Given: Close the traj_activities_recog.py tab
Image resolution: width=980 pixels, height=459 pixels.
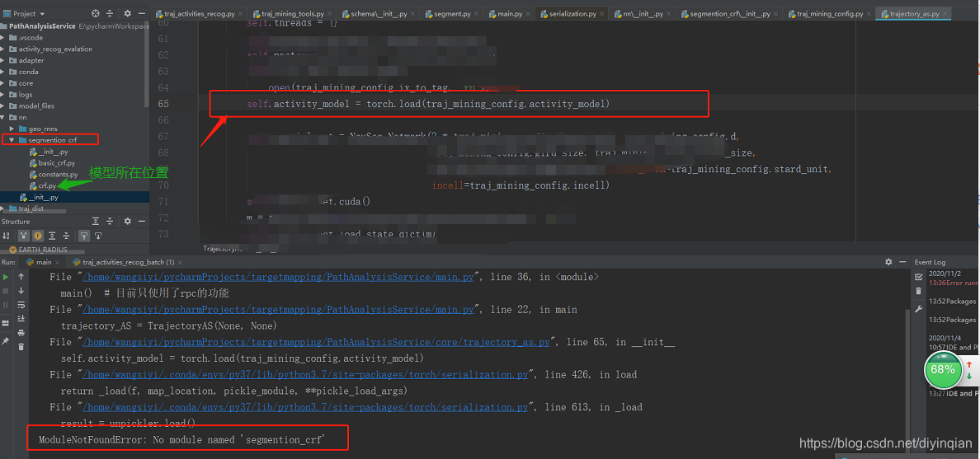Looking at the screenshot, I should pyautogui.click(x=243, y=13).
